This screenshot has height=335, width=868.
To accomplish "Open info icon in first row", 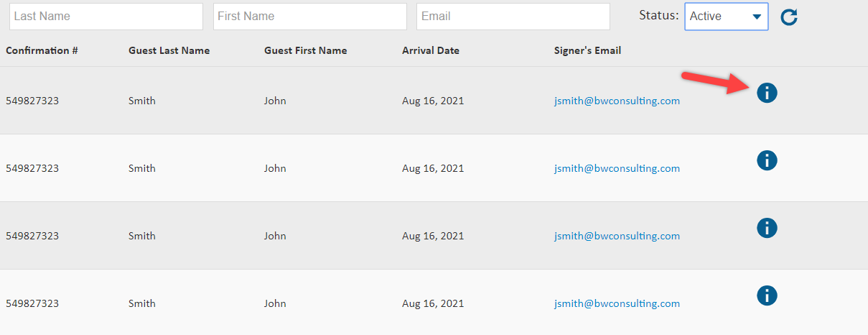I will tap(767, 93).
